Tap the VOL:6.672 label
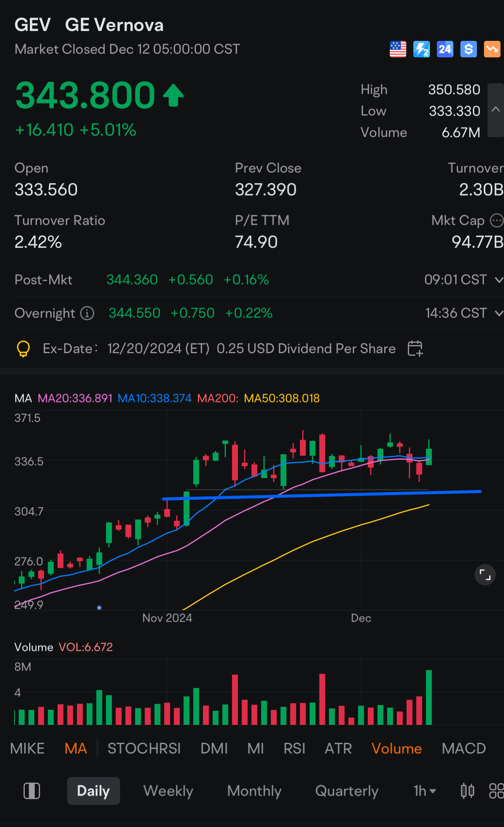 point(86,647)
